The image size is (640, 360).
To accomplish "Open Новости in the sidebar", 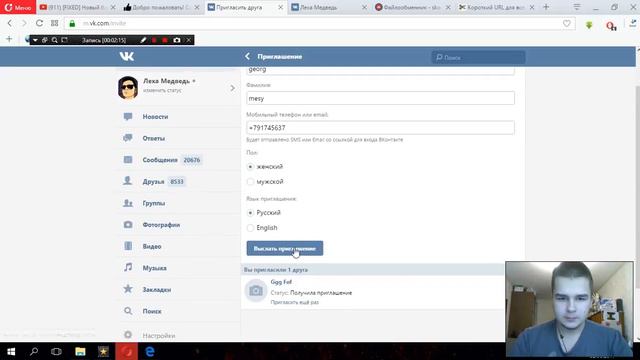I will 179,117.
